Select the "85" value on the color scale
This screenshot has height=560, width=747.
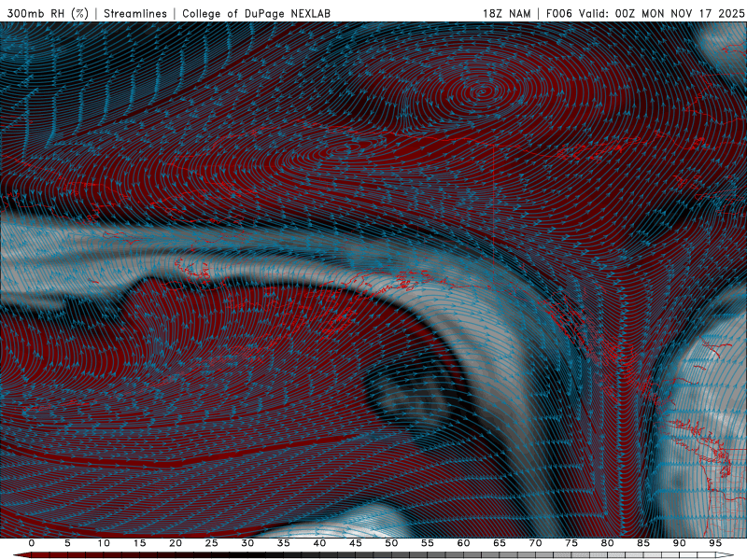click(643, 543)
